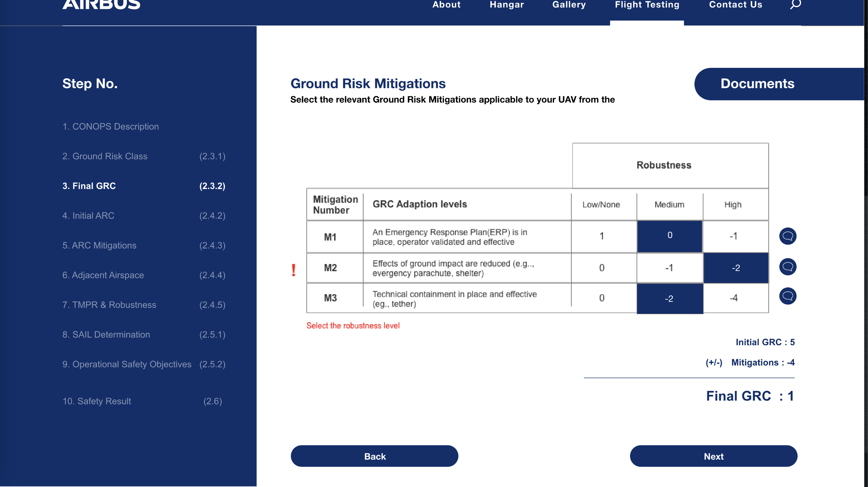868x487 pixels.
Task: Select M3 High robustness value -4
Action: click(734, 298)
